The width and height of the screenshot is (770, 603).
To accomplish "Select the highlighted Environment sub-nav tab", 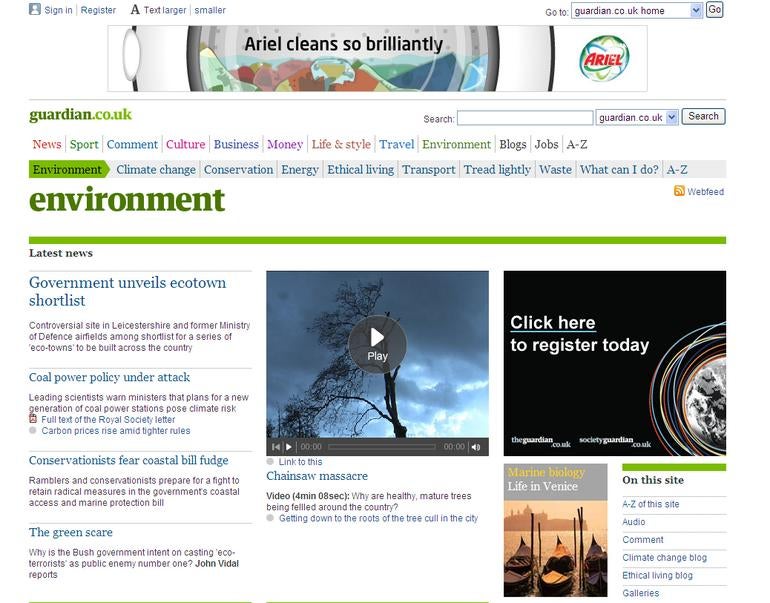I will tap(67, 169).
